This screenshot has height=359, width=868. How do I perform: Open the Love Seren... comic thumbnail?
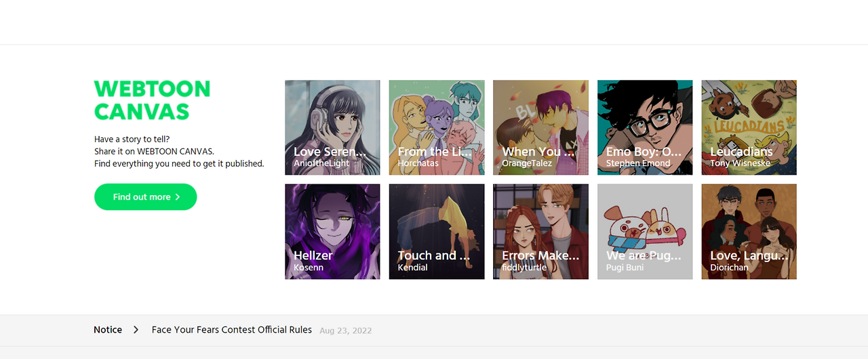pos(332,127)
